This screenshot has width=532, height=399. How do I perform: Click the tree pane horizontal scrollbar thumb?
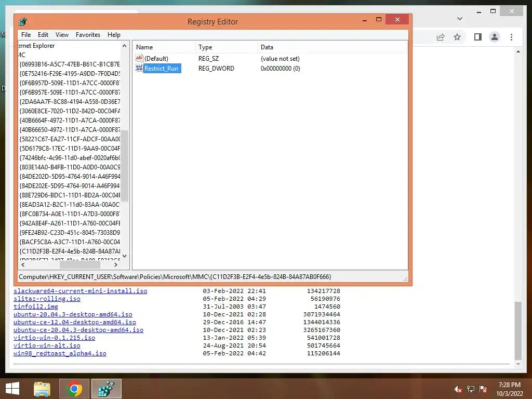[x=79, y=264]
